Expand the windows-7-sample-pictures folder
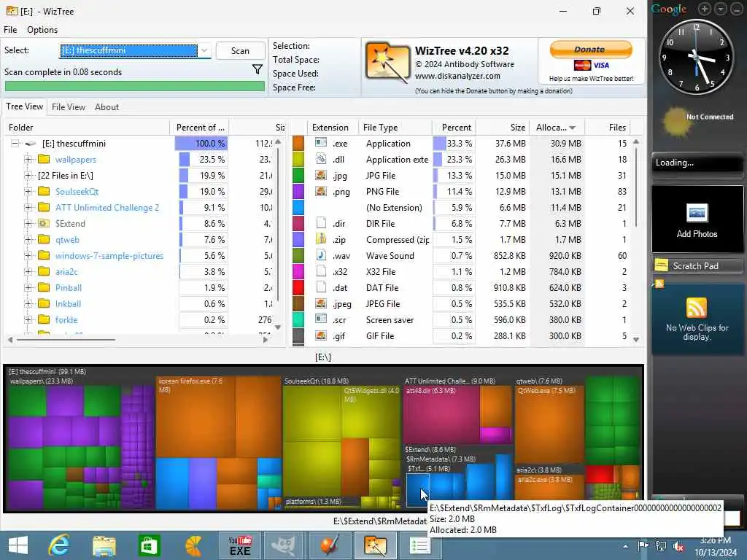This screenshot has width=747, height=560. (28, 255)
